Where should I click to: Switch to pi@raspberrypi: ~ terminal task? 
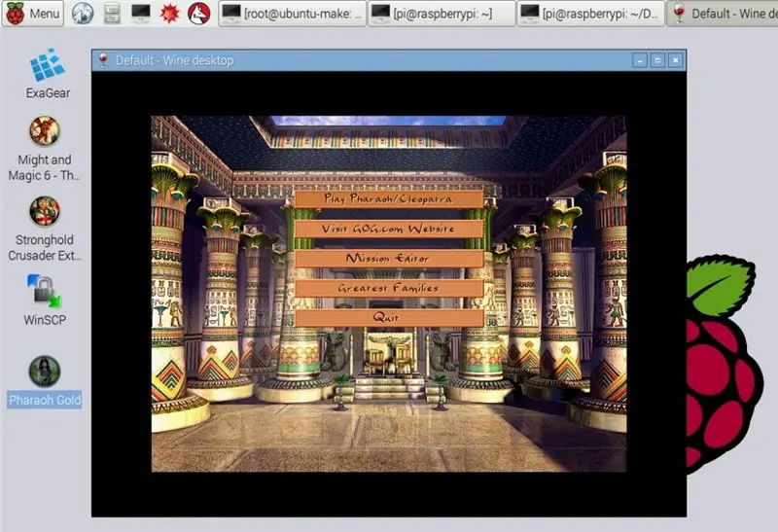[442, 14]
